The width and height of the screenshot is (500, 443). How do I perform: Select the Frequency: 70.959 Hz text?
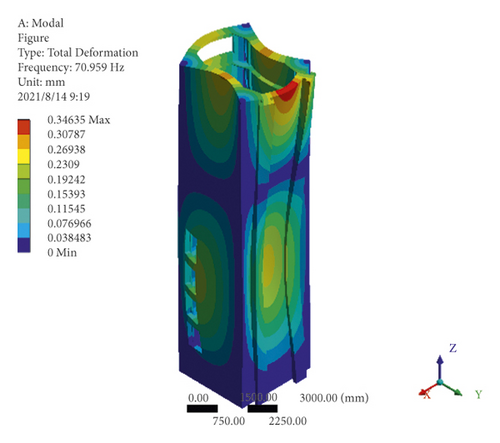point(71,67)
